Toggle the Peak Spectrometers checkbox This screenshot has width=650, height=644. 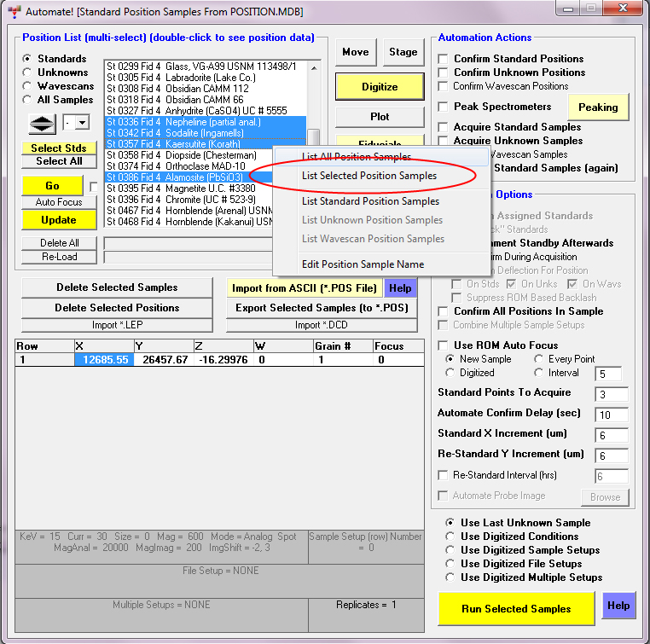[444, 107]
